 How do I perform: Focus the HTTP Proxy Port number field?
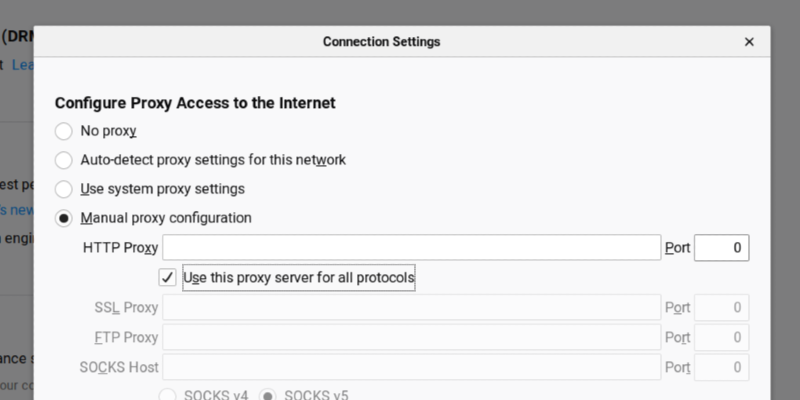coord(721,248)
